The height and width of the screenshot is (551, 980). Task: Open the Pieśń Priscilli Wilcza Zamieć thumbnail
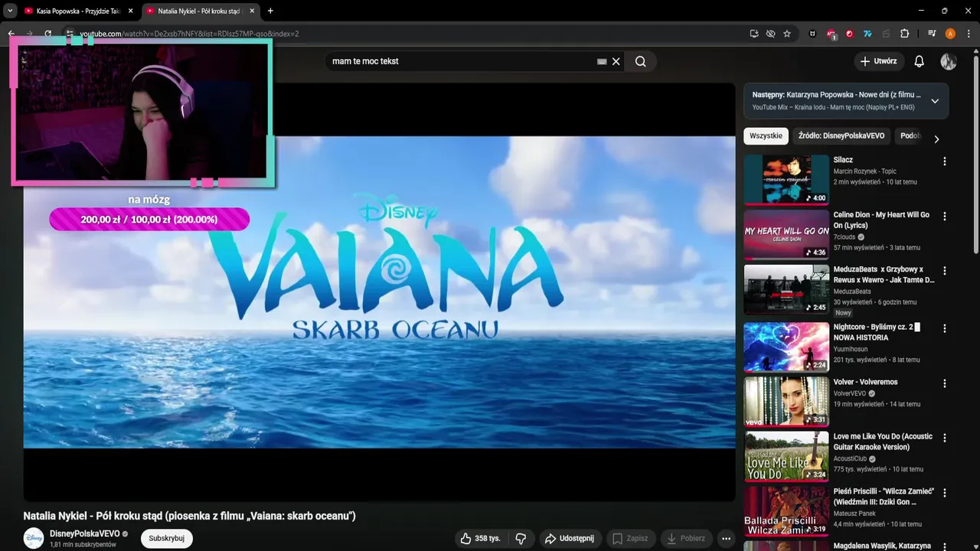pos(786,511)
